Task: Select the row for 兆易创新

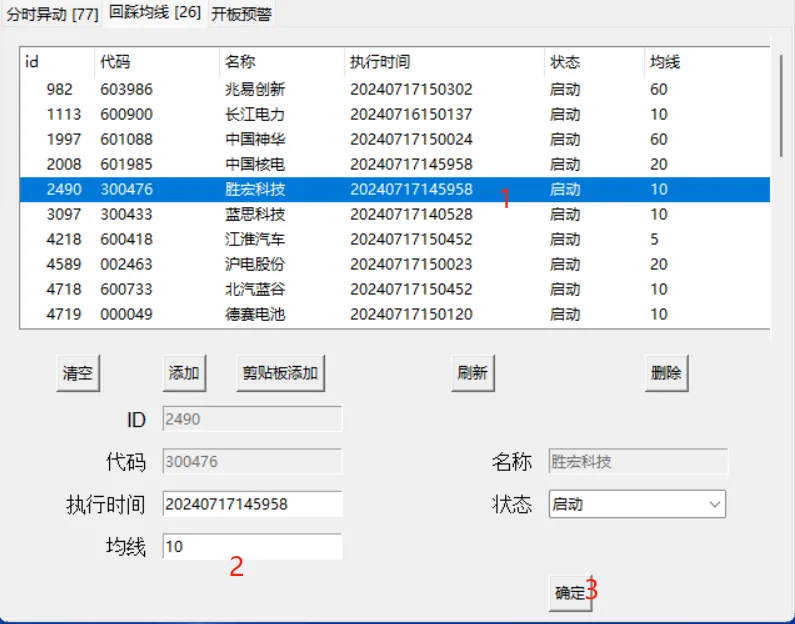Action: [394, 89]
